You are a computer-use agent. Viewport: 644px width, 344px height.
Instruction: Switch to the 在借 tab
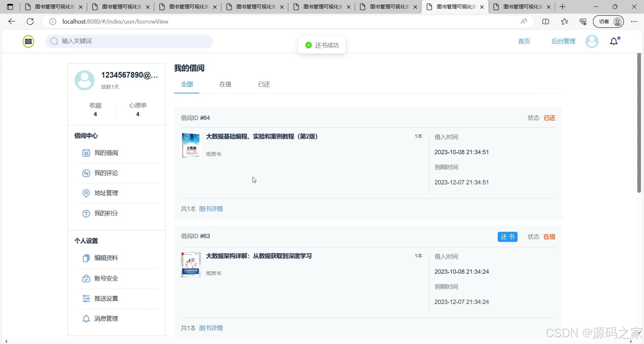[225, 84]
